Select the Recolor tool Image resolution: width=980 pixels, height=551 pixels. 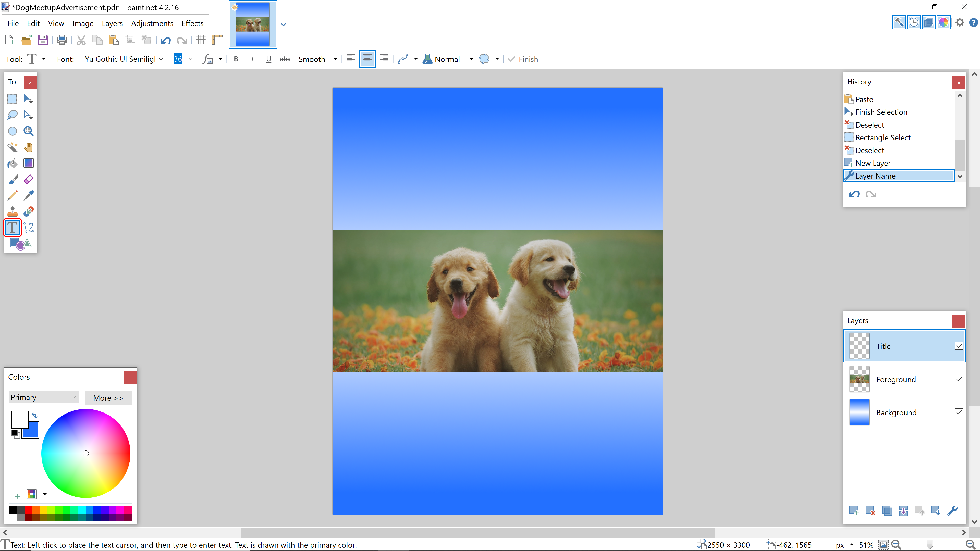point(29,211)
